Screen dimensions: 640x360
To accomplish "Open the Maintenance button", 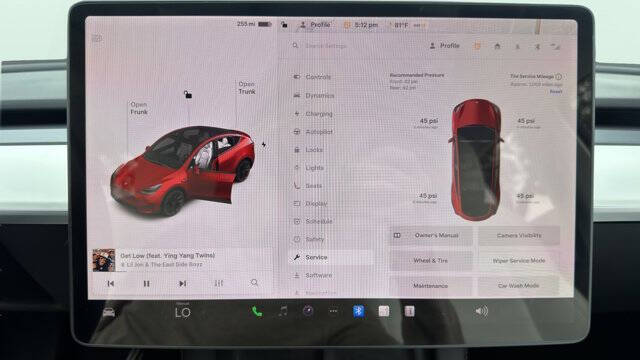I will point(431,286).
